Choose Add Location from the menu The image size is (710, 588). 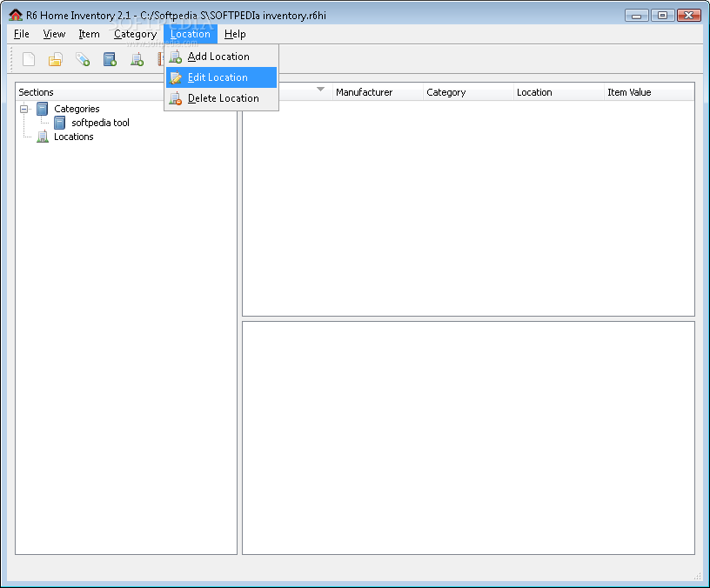click(x=221, y=57)
